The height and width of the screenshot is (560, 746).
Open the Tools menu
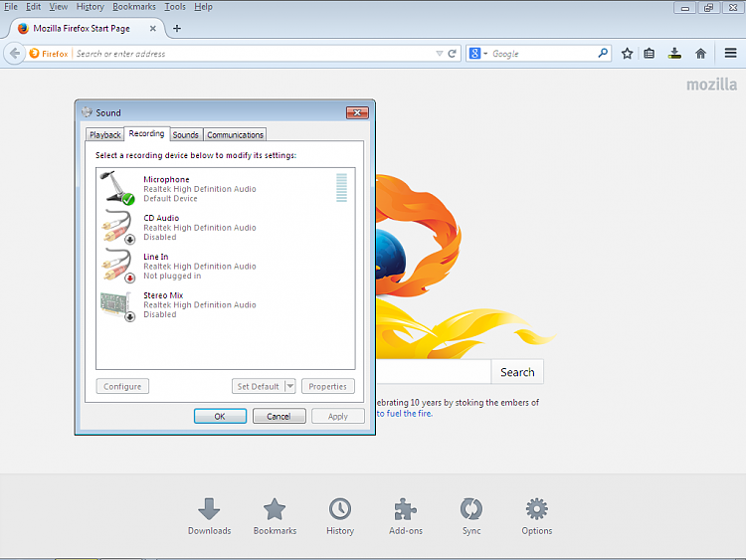click(x=175, y=7)
